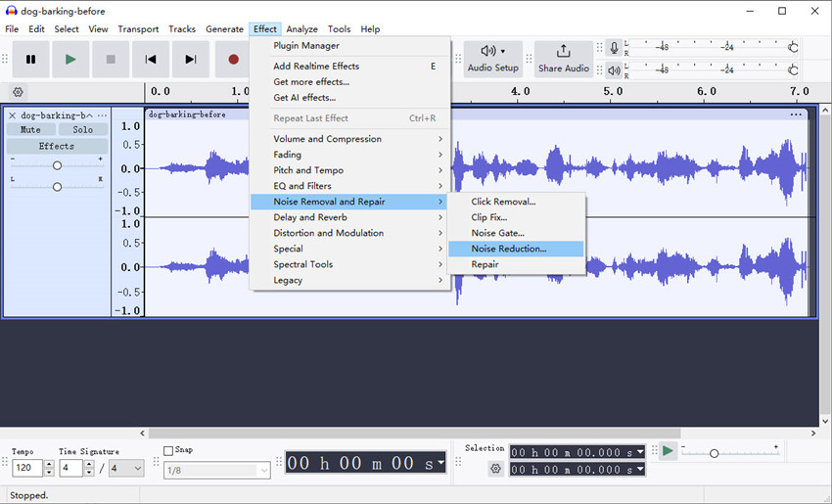Click the track gain slider knob
The width and height of the screenshot is (832, 504).
click(x=57, y=165)
